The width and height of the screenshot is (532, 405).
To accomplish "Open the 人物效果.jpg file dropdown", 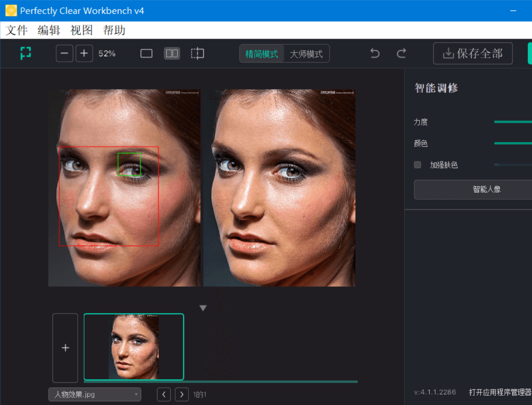I will 95,394.
